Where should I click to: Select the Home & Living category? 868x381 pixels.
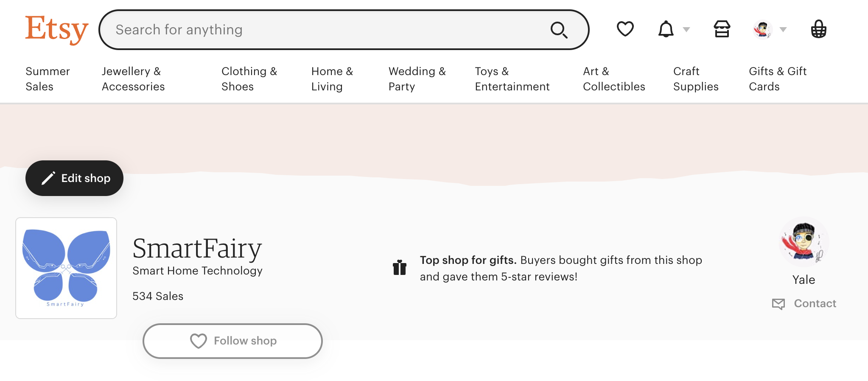tap(332, 79)
